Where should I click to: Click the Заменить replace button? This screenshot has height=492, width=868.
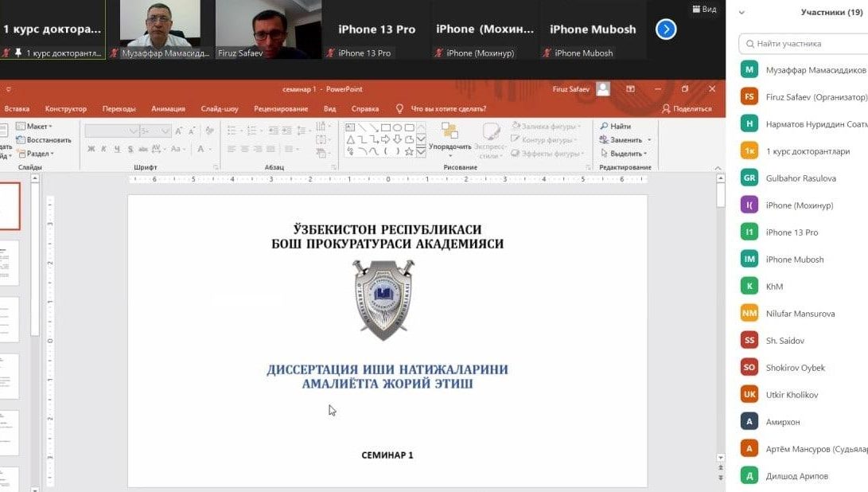coord(625,139)
